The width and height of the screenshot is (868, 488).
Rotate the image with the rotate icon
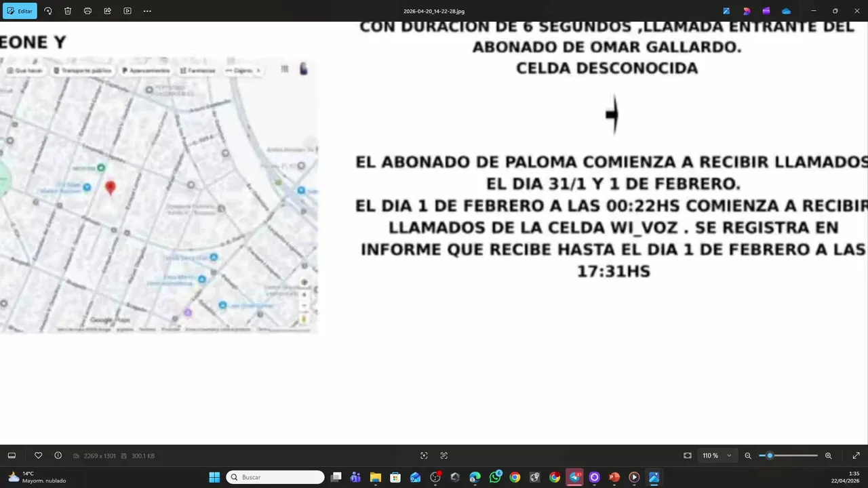(x=48, y=11)
